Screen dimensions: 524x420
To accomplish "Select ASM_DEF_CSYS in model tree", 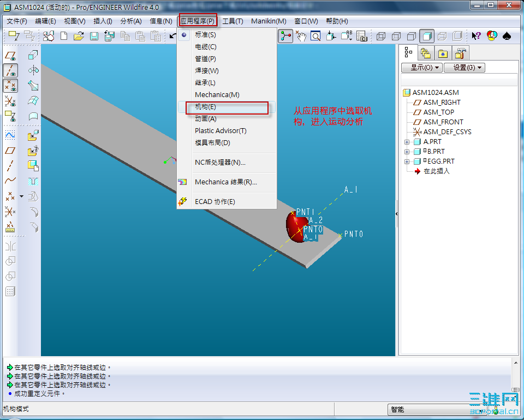I will point(447,132).
